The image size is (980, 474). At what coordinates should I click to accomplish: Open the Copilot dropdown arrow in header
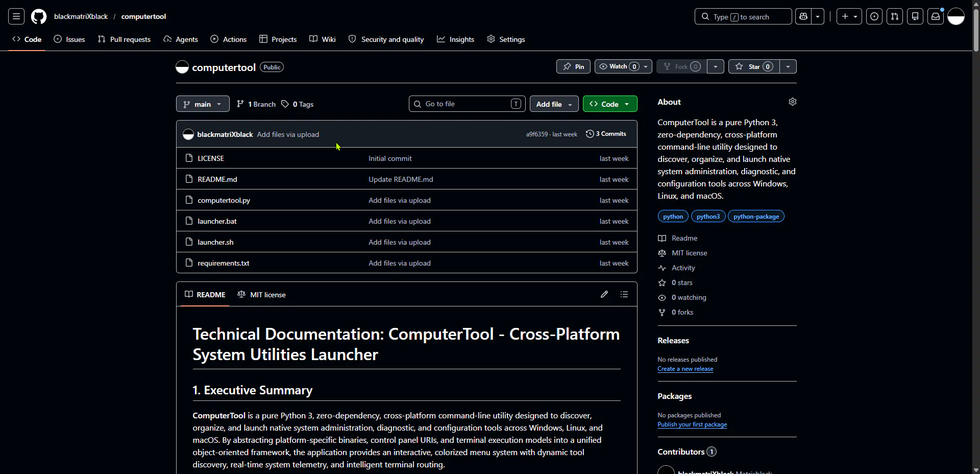(818, 16)
